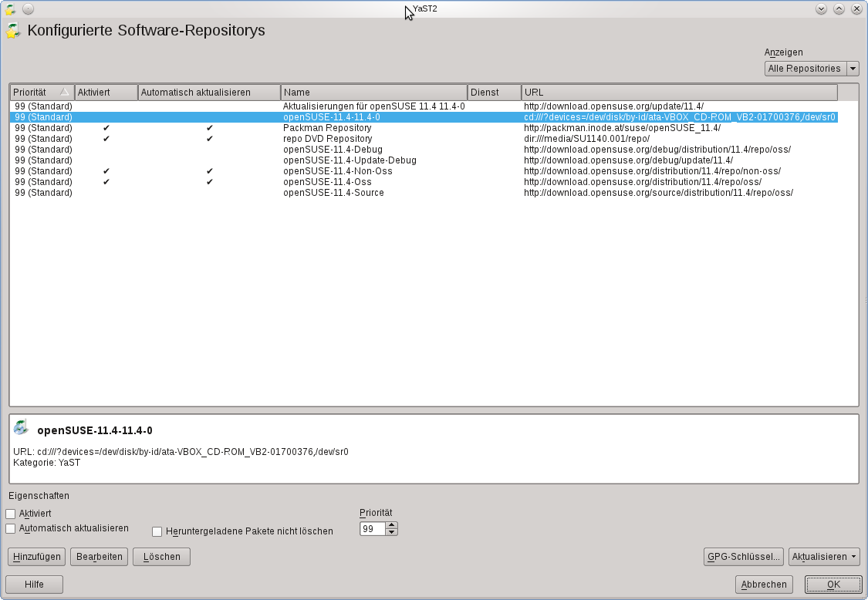Image resolution: width=868 pixels, height=600 pixels.
Task: Open Hilfe
Action: click(34, 585)
